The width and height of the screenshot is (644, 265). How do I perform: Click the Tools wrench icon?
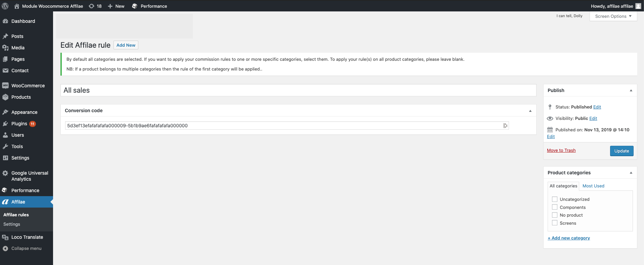[x=5, y=146]
